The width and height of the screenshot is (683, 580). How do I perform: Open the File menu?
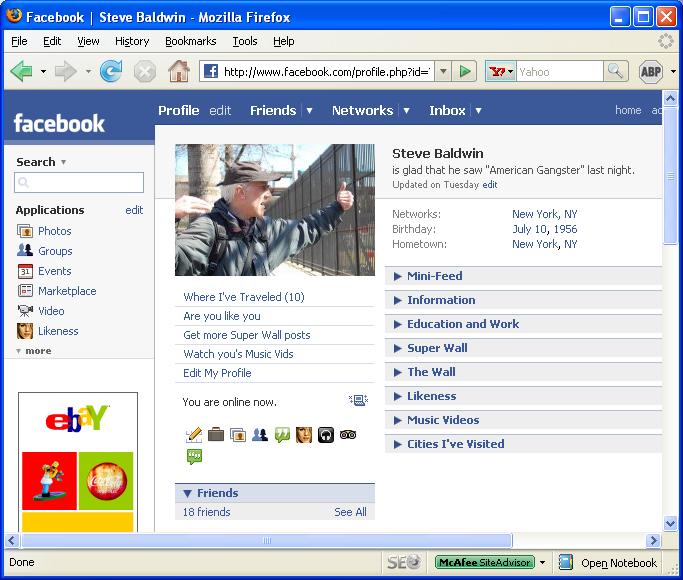19,41
